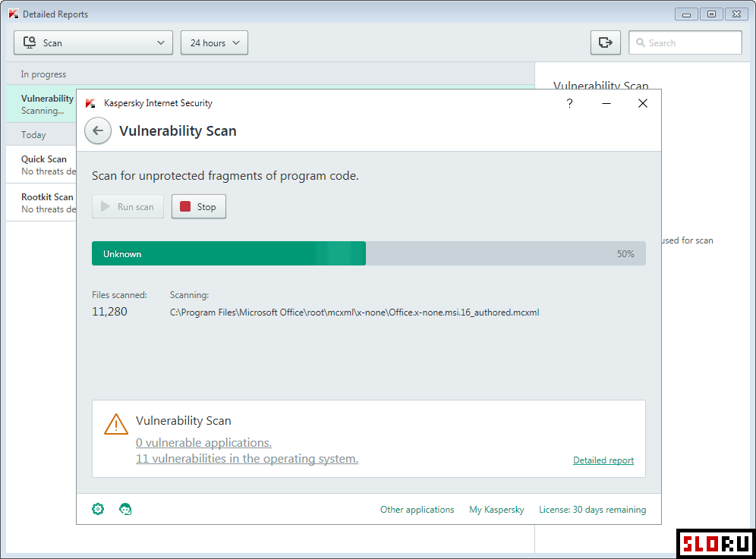Image resolution: width=756 pixels, height=559 pixels.
Task: Open the 24 hours period dropdown
Action: (214, 42)
